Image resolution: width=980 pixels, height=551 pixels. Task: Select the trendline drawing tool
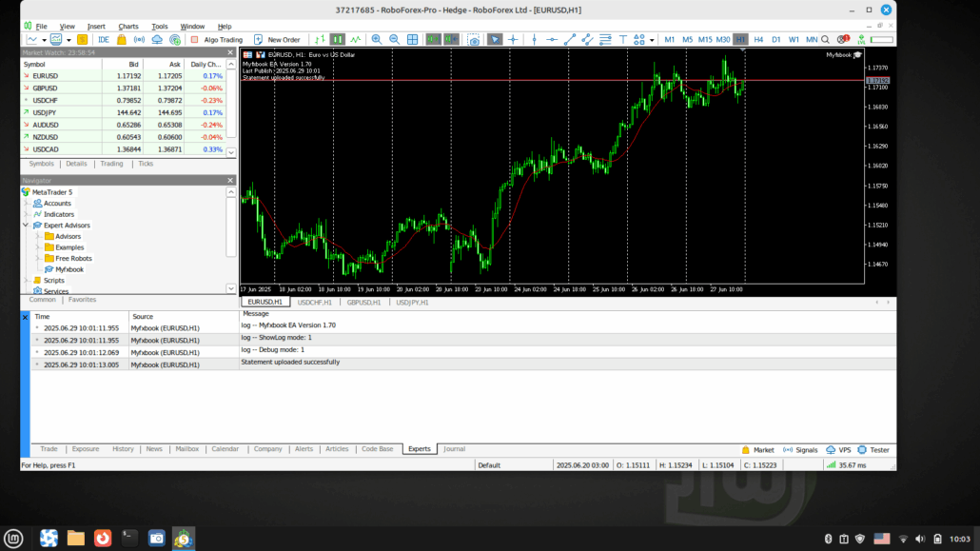coord(569,39)
